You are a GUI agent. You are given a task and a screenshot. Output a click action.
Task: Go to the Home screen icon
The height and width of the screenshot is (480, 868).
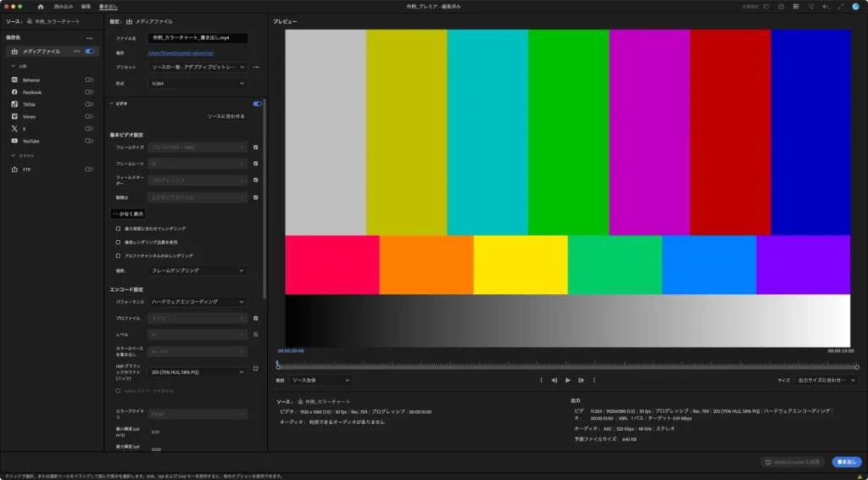point(41,7)
